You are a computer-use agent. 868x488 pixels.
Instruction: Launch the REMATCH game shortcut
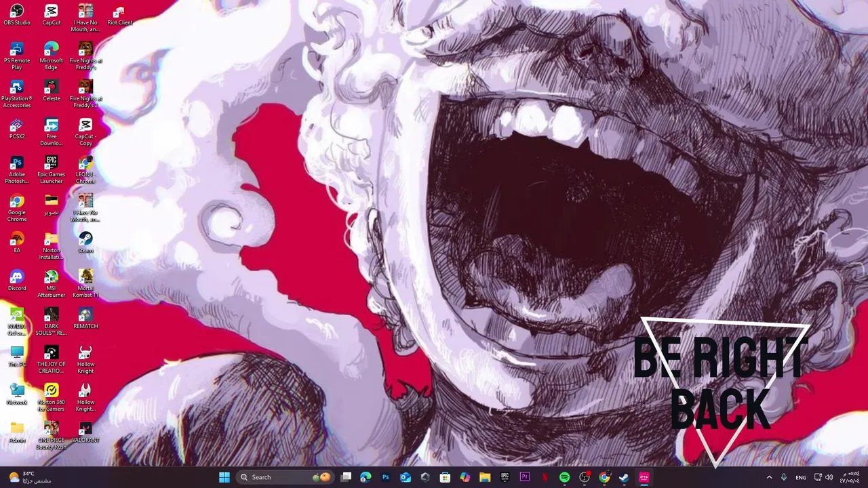85,319
